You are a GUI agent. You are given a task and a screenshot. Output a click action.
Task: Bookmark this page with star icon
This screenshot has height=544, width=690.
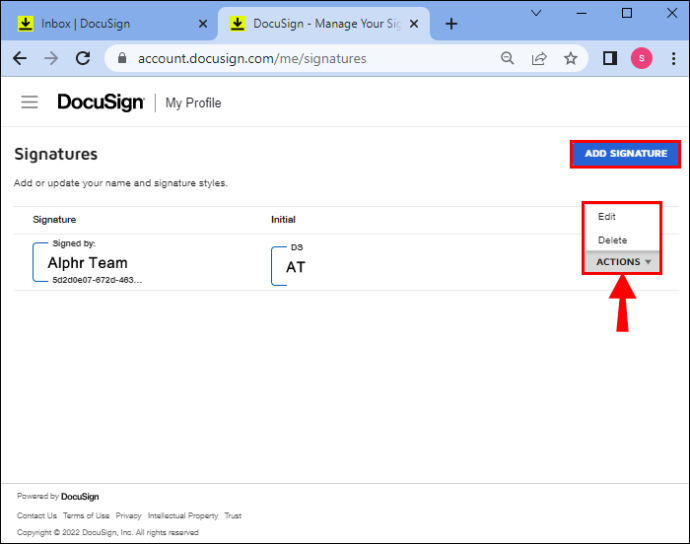pos(570,58)
